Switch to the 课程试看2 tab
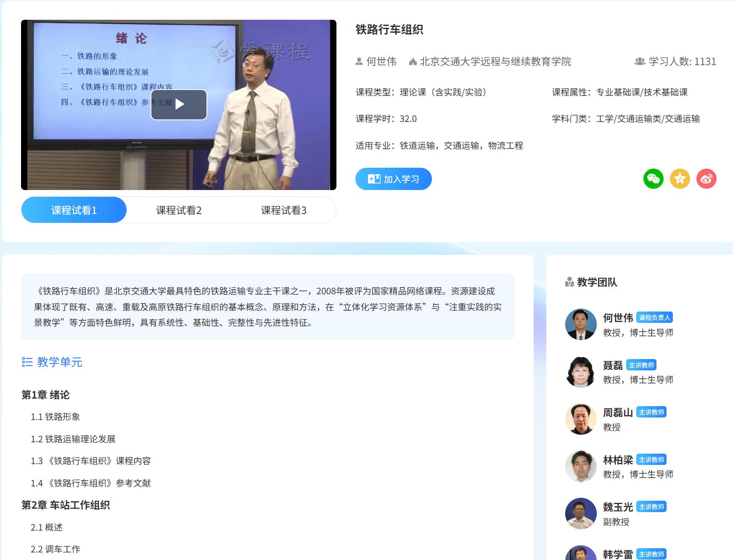733x560 pixels. coord(179,210)
